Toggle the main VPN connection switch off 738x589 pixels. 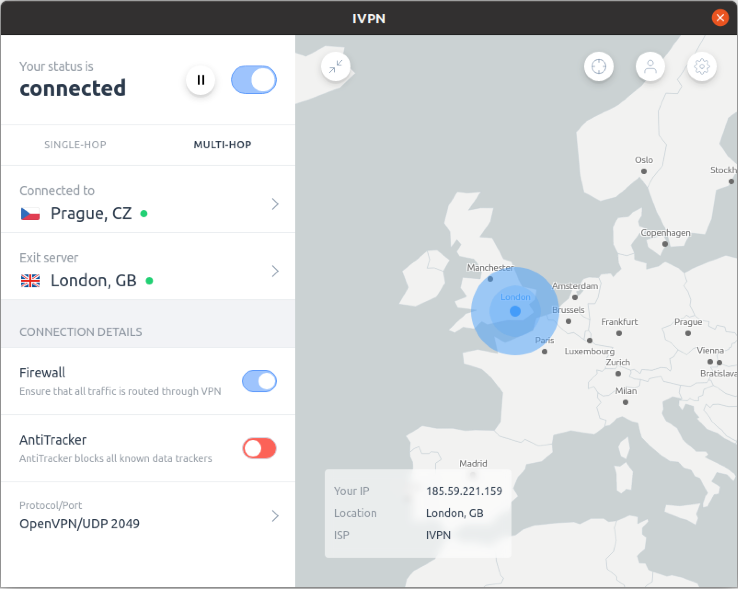254,80
